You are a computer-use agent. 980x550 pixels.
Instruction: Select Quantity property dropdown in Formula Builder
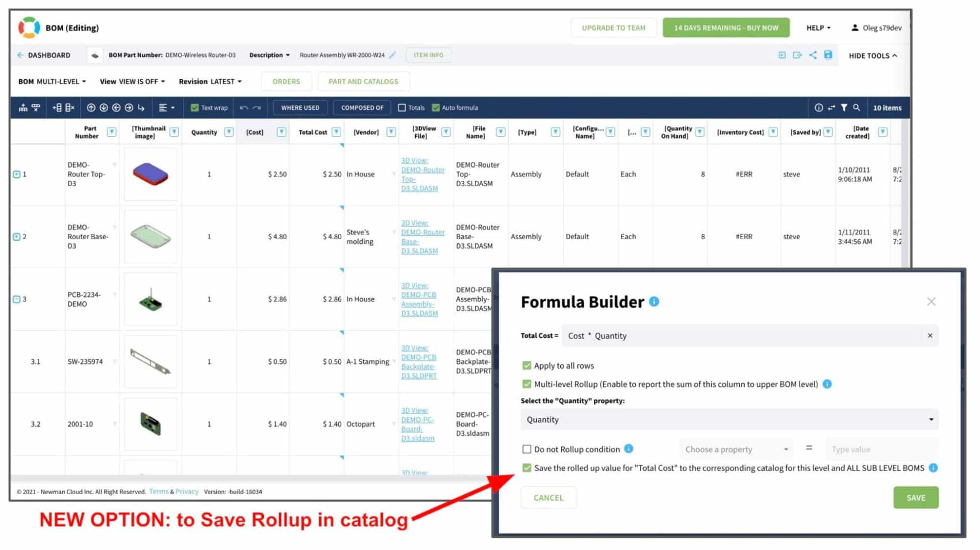click(x=729, y=420)
